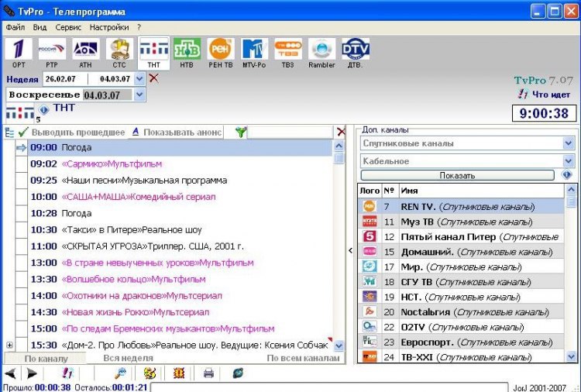Tick the checkbox for 09:25 Наши песни
The height and width of the screenshot is (392, 581).
pos(22,181)
